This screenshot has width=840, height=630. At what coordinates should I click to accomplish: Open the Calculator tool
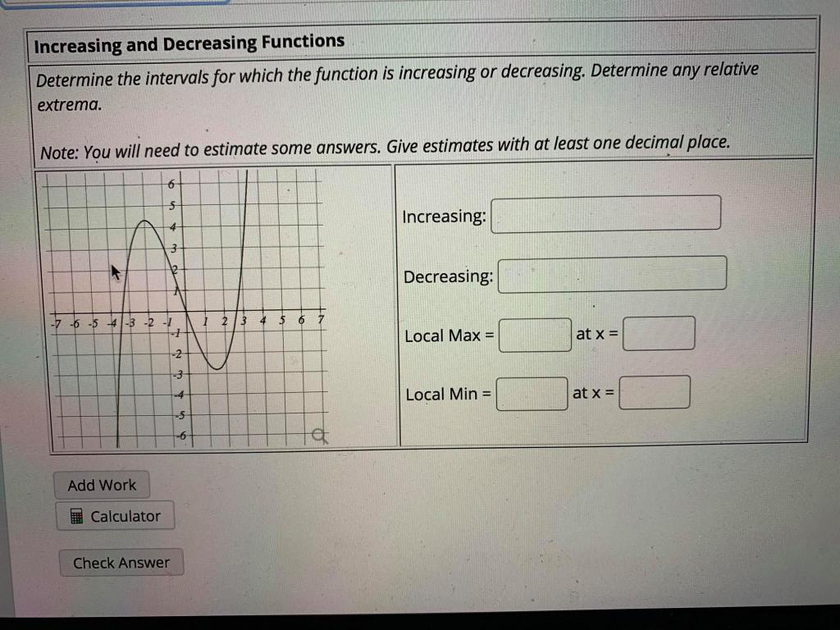pyautogui.click(x=115, y=515)
